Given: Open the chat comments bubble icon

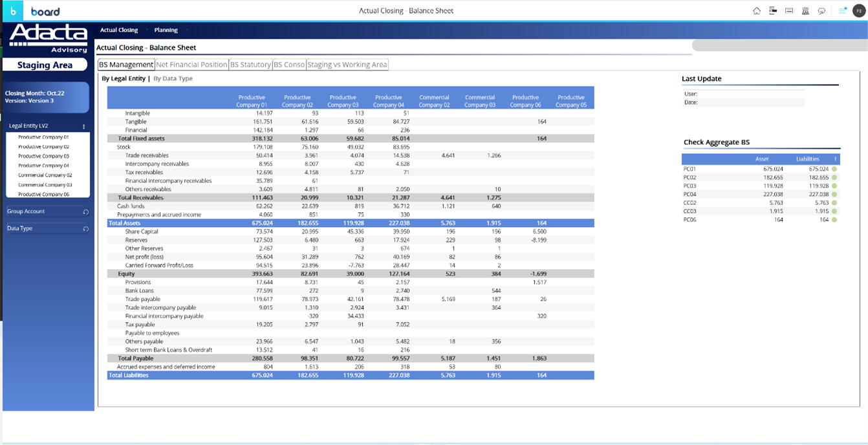Looking at the screenshot, I should pos(821,11).
